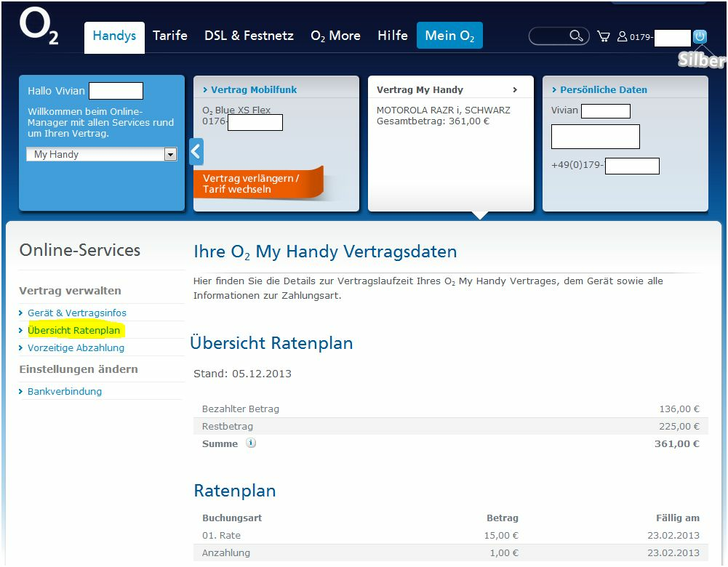Click the Einstellungen ändern heading
Viewport: 728px width, 567px height.
79,369
